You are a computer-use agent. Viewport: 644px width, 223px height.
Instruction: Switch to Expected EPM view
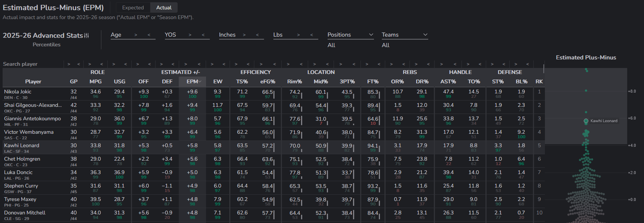pyautogui.click(x=133, y=7)
